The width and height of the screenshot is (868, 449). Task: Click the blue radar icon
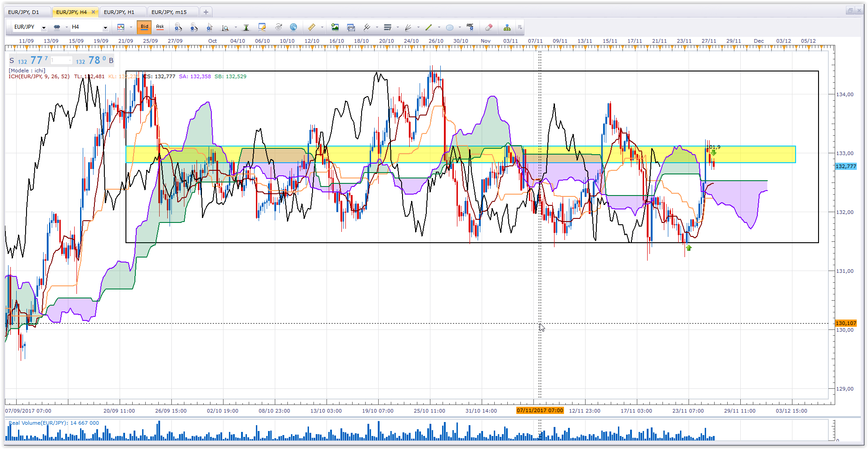pos(293,27)
